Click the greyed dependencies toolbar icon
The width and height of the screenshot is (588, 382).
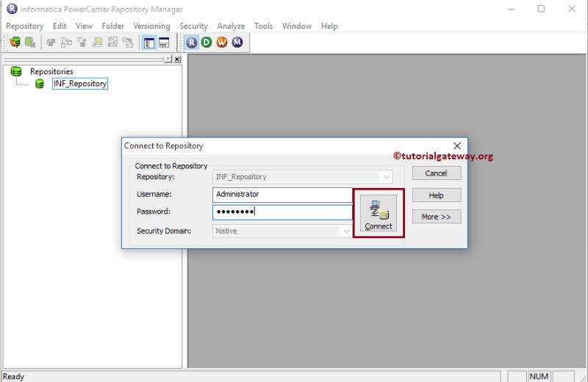(x=82, y=43)
